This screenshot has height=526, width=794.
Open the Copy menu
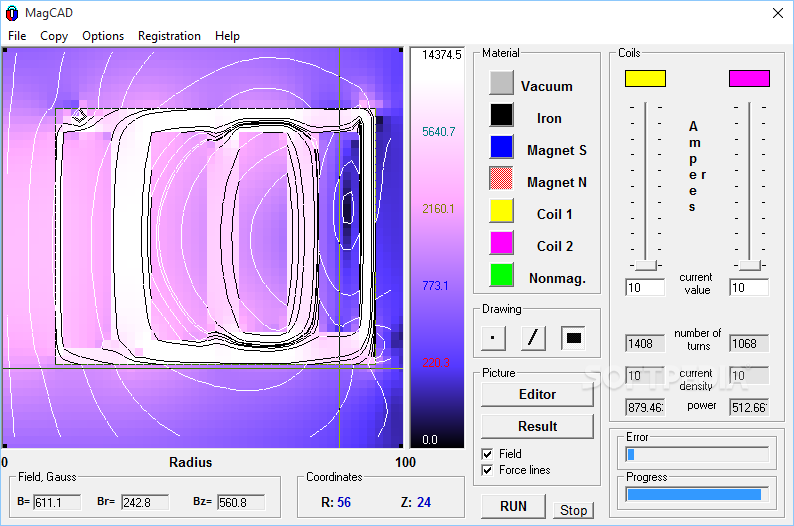click(54, 36)
